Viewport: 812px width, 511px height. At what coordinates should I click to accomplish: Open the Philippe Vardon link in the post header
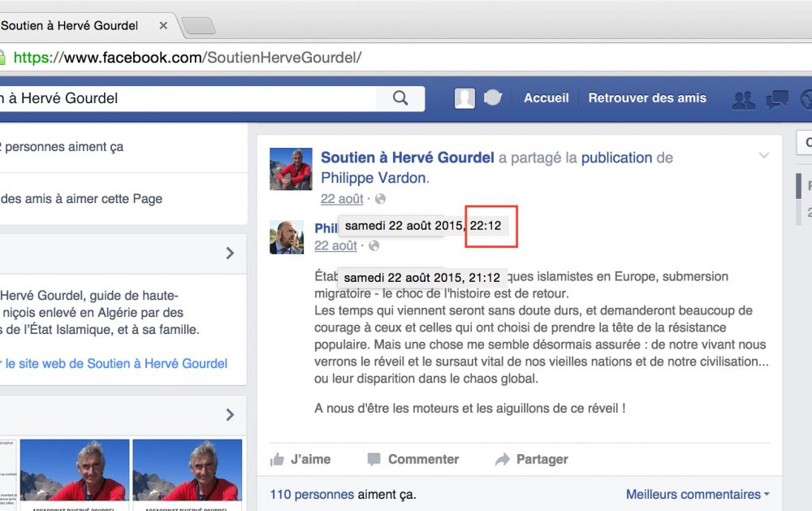coord(375,178)
